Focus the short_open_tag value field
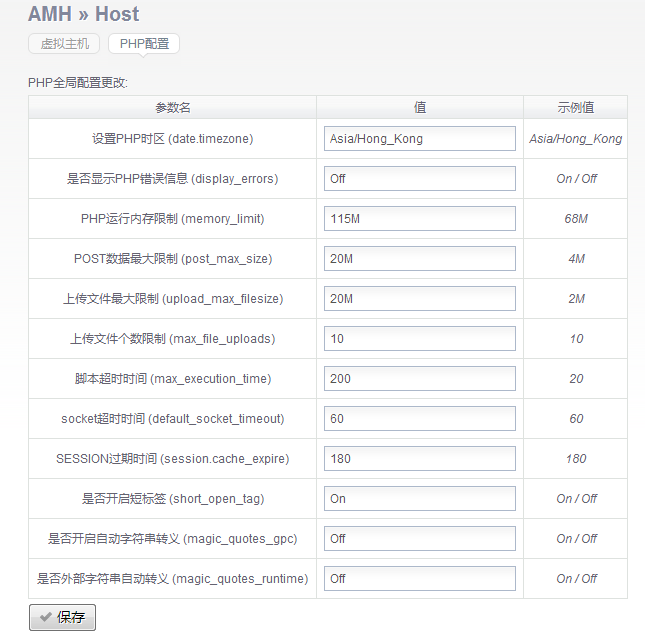This screenshot has height=640, width=645. click(x=419, y=499)
